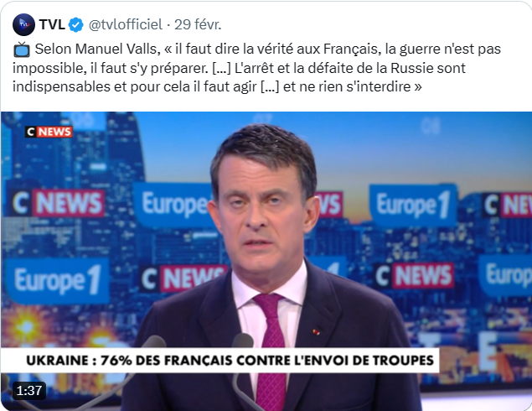Open the tweet via the 29 févr. timestamp
Image resolution: width=532 pixels, height=411 pixels.
point(198,25)
